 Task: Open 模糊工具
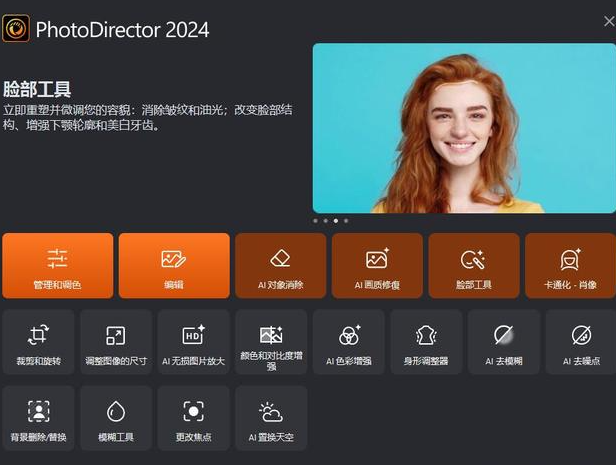[116, 418]
